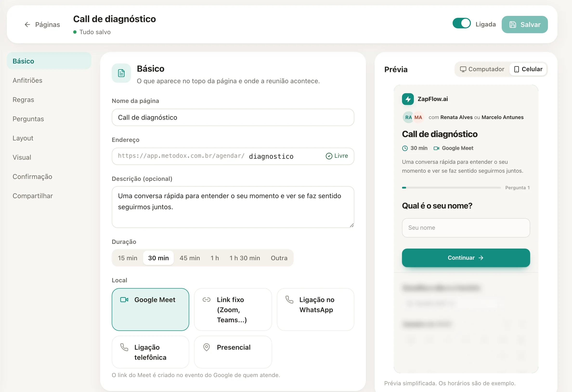Select the 1 h duration
572x392 pixels.
coord(215,258)
